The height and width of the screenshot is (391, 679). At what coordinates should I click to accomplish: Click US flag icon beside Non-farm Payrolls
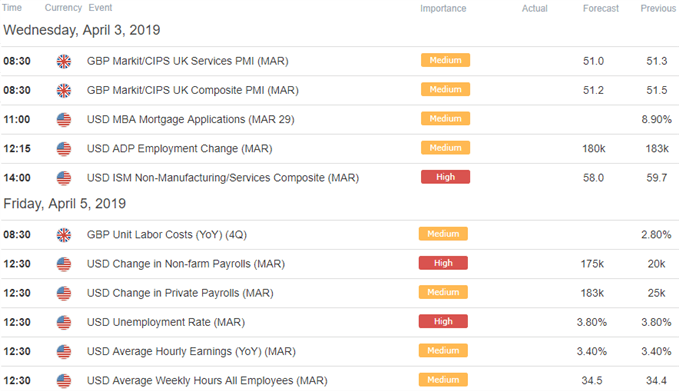(64, 264)
